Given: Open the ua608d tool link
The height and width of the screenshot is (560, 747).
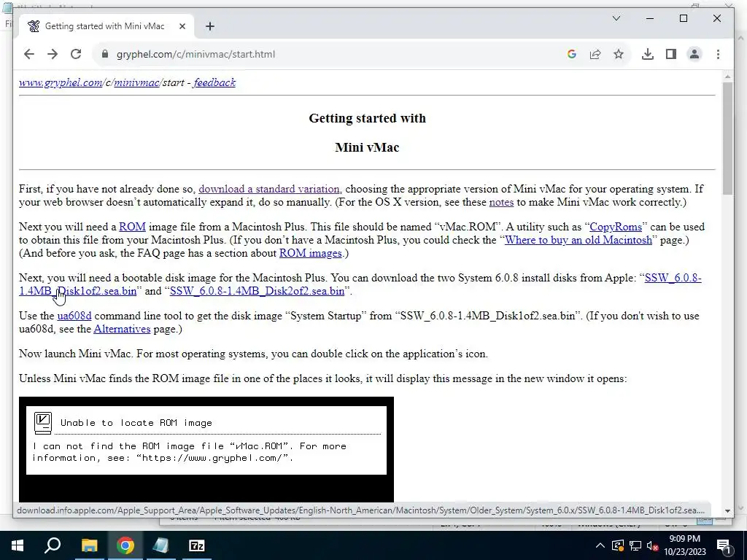Looking at the screenshot, I should point(74,316).
